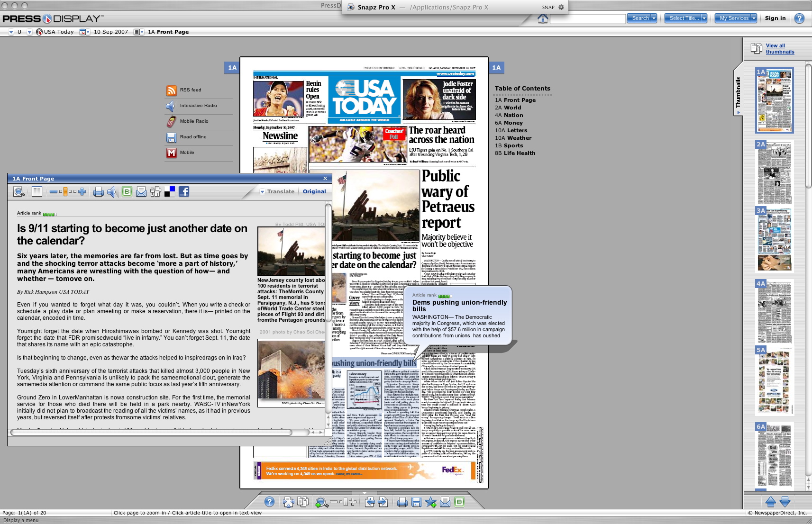The image size is (812, 524).
Task: Email the article from the article panel
Action: tap(141, 192)
